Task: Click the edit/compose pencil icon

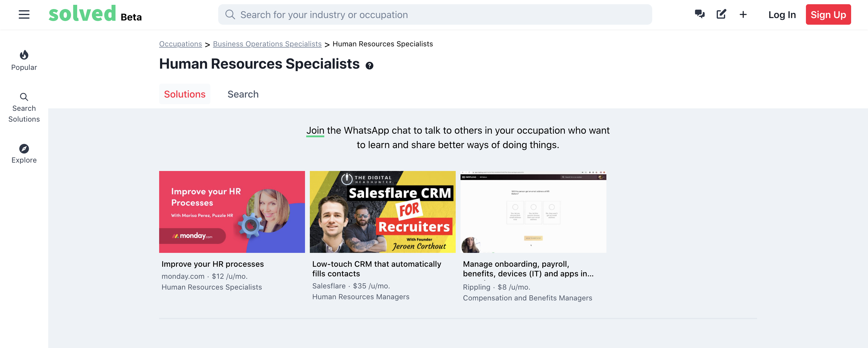Action: point(721,14)
